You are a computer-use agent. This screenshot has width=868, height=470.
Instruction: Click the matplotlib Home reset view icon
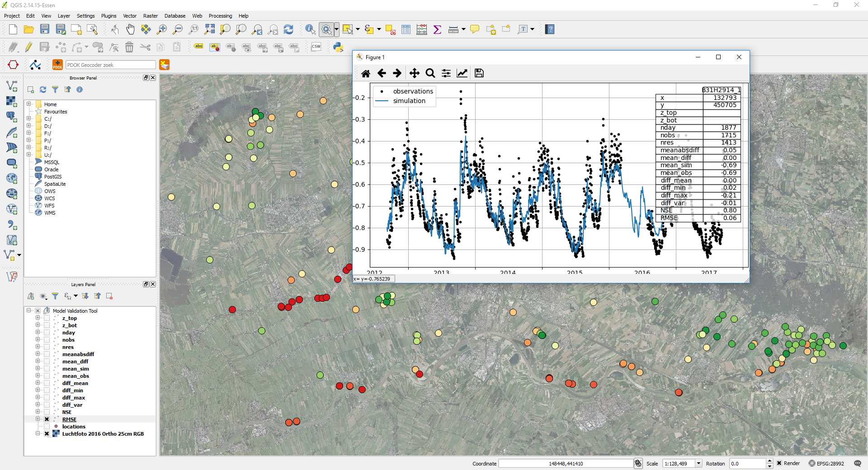[366, 73]
